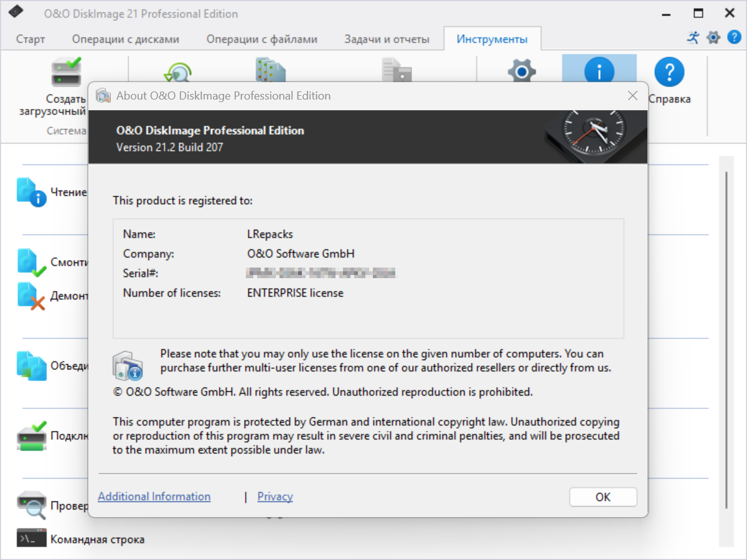Open settings via title-area gear icon
The image size is (747, 560).
pos(713,37)
